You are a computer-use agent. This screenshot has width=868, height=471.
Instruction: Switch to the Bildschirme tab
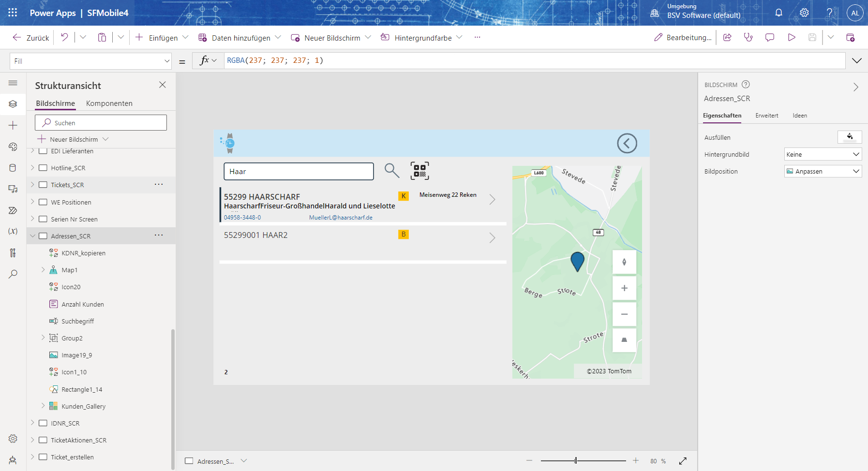[x=56, y=103]
